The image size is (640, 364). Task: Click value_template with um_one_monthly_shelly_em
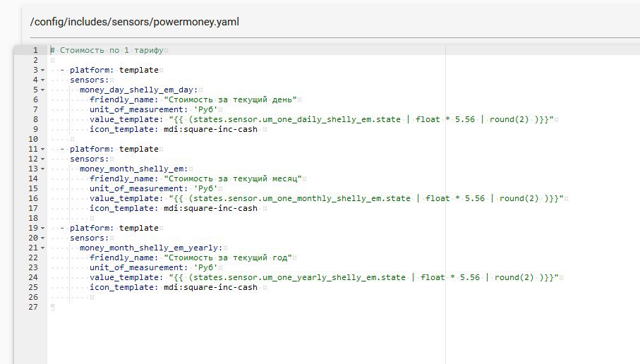coord(327,198)
